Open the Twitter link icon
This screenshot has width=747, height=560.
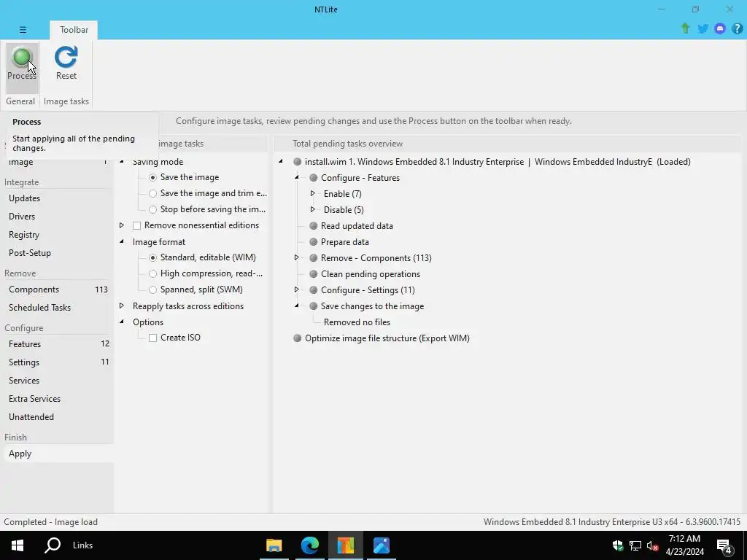[x=703, y=28]
